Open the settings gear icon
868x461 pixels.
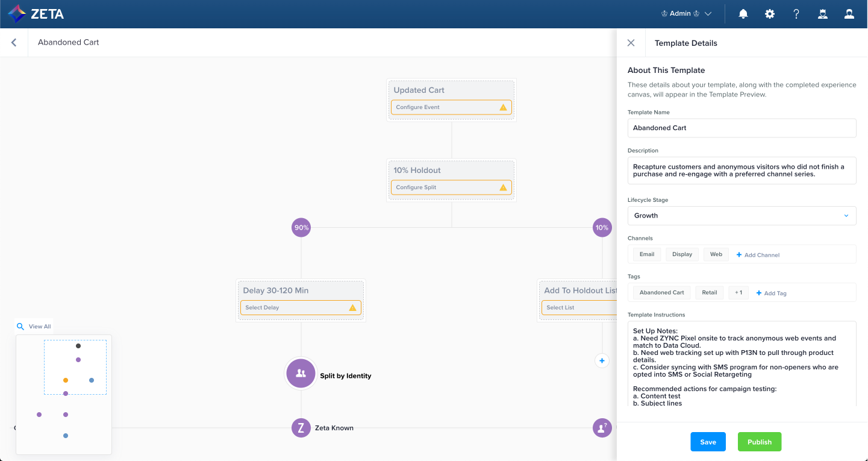coord(770,14)
